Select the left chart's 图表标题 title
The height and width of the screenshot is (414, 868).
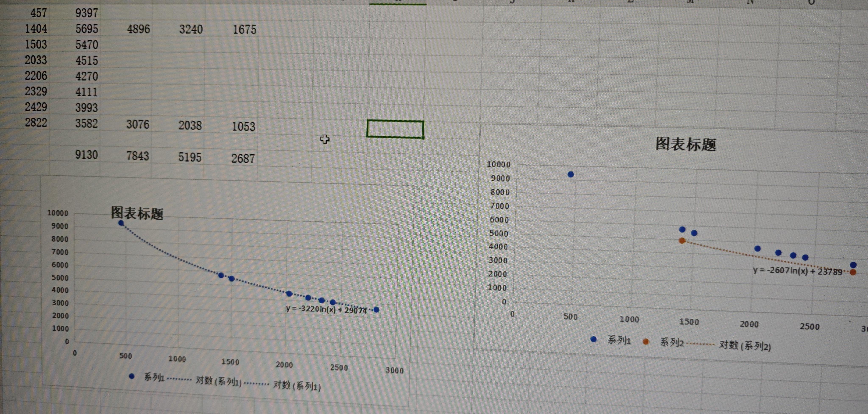[x=137, y=213]
